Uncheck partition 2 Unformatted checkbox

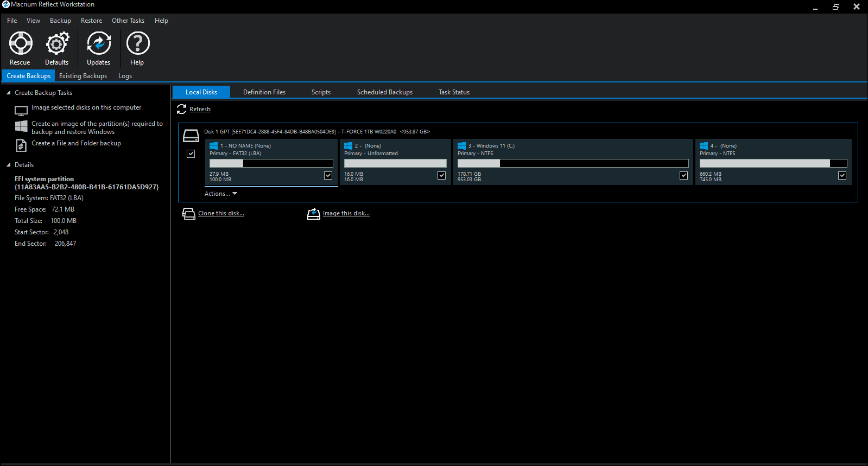[442, 175]
